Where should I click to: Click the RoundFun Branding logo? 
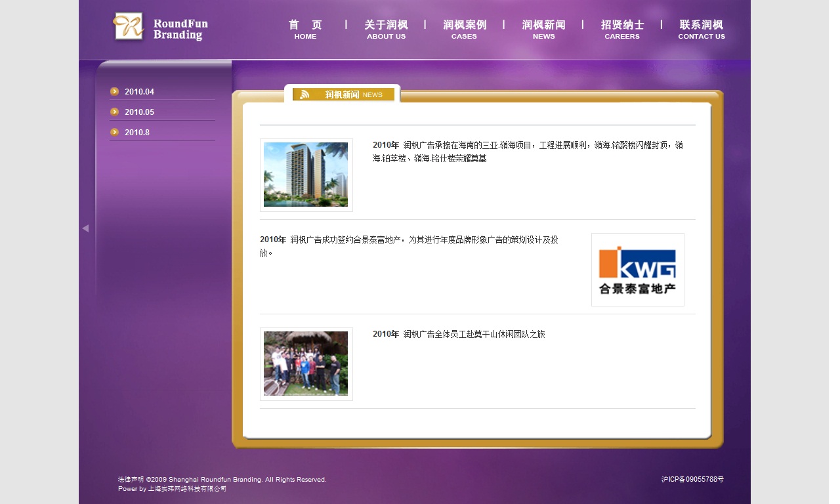tap(160, 28)
